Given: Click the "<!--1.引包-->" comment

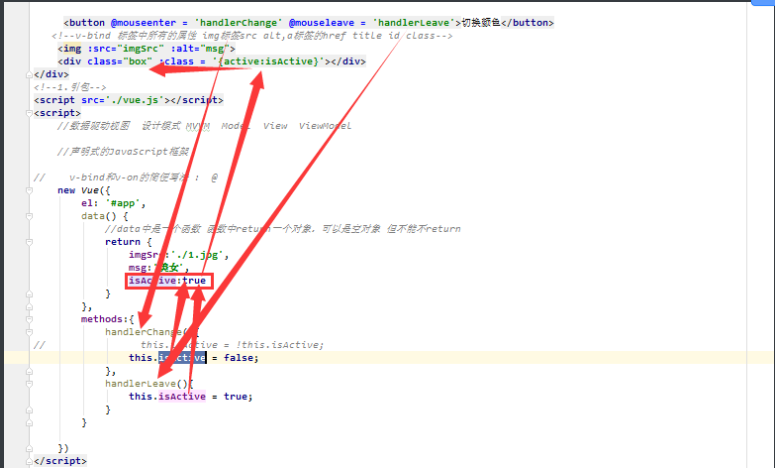Looking at the screenshot, I should coord(70,87).
